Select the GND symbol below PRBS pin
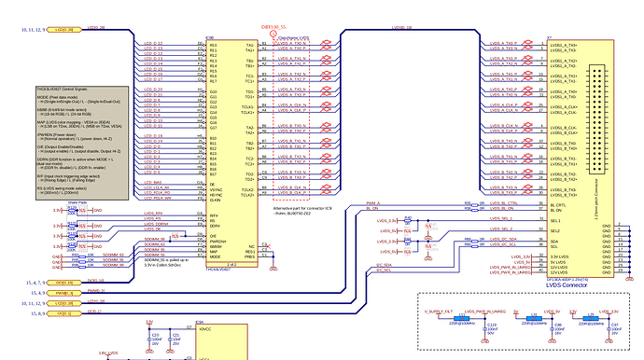 [x=273, y=268]
